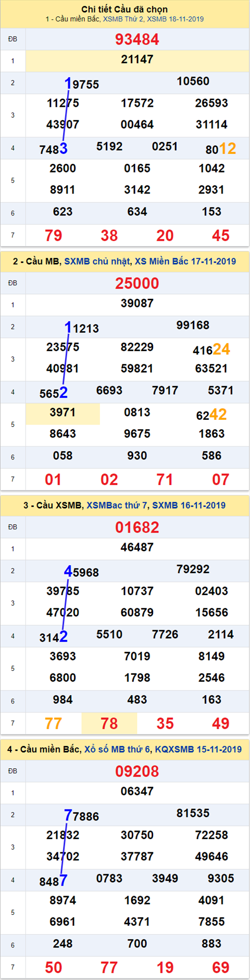Click the number 26593
This screenshot has height=980, width=250.
pos(211,103)
